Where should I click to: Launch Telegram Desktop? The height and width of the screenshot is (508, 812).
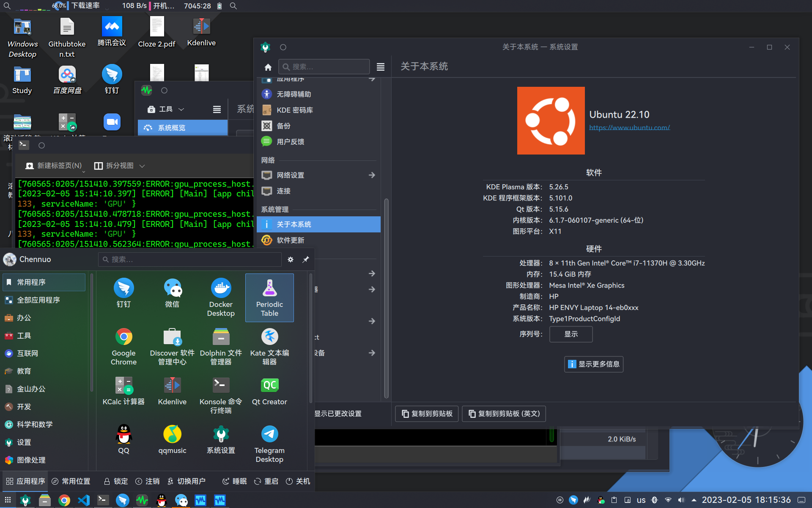(269, 444)
